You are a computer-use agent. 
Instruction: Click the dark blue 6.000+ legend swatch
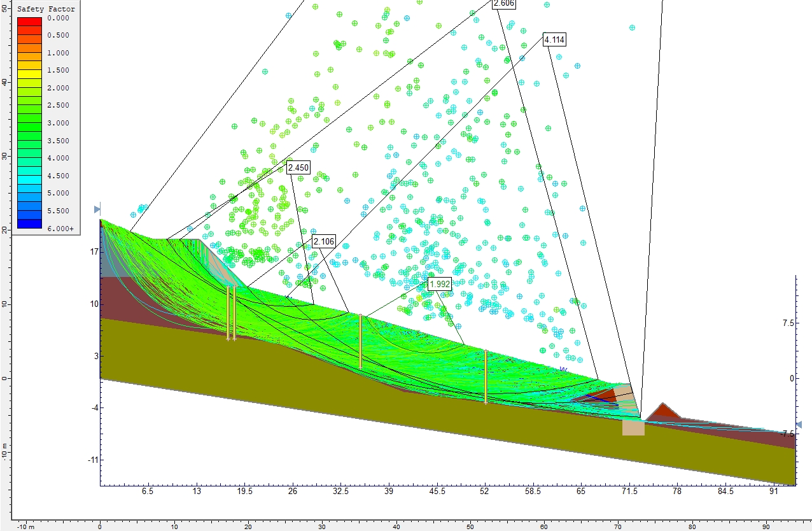point(29,223)
